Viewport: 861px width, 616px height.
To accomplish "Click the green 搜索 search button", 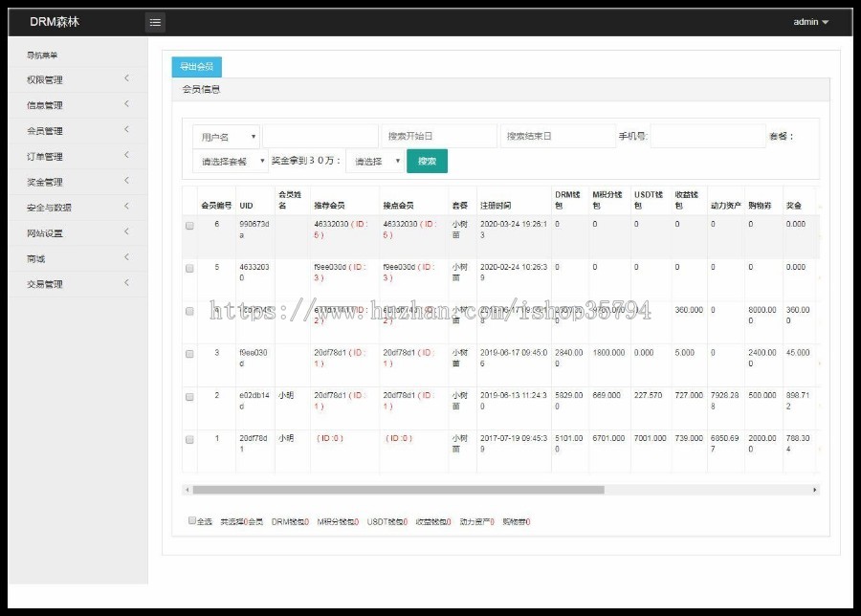I will 427,161.
